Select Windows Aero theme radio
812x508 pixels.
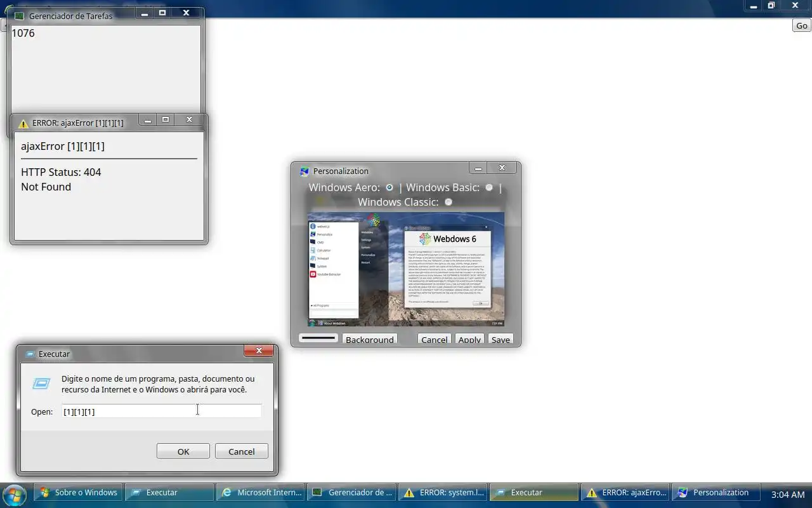tap(390, 187)
